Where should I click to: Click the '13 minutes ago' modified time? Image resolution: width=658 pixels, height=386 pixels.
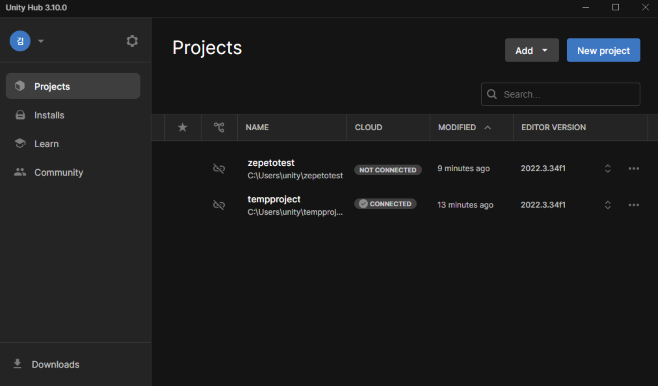click(465, 205)
